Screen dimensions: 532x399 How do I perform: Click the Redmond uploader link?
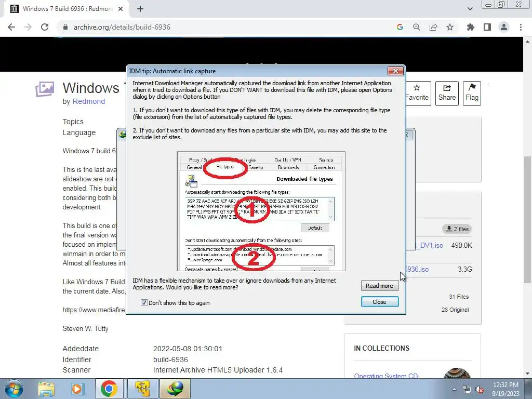click(88, 101)
